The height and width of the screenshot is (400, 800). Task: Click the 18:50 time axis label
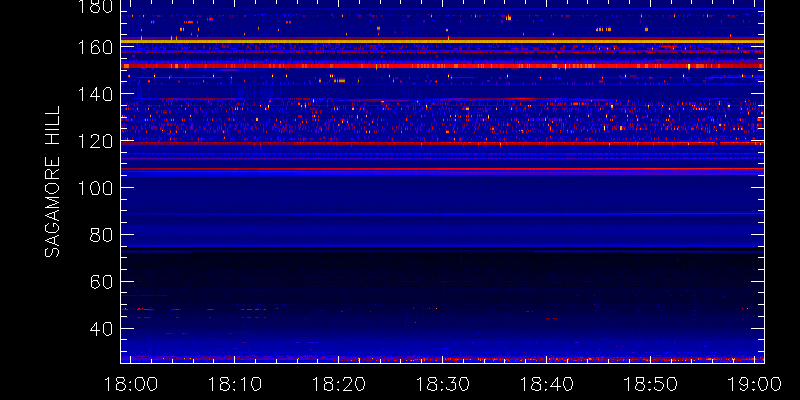[651, 384]
